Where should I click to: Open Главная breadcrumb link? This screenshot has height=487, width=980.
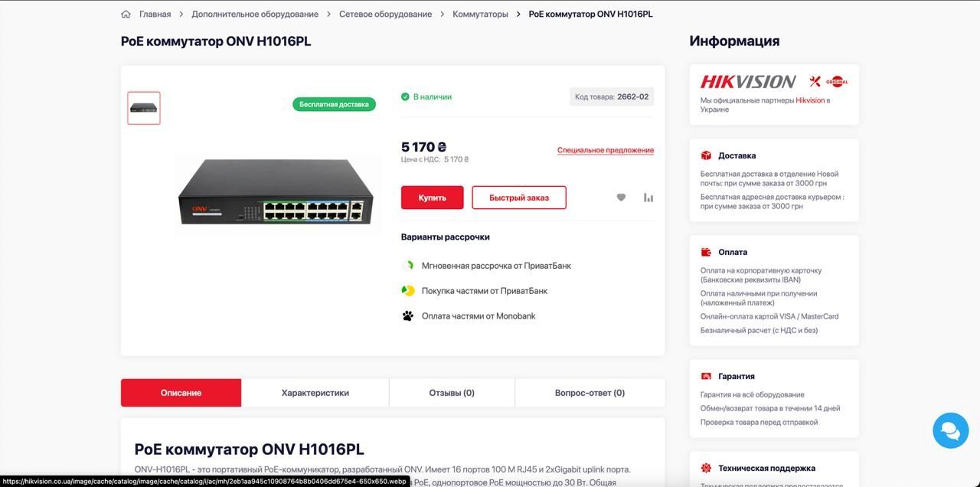pyautogui.click(x=155, y=14)
